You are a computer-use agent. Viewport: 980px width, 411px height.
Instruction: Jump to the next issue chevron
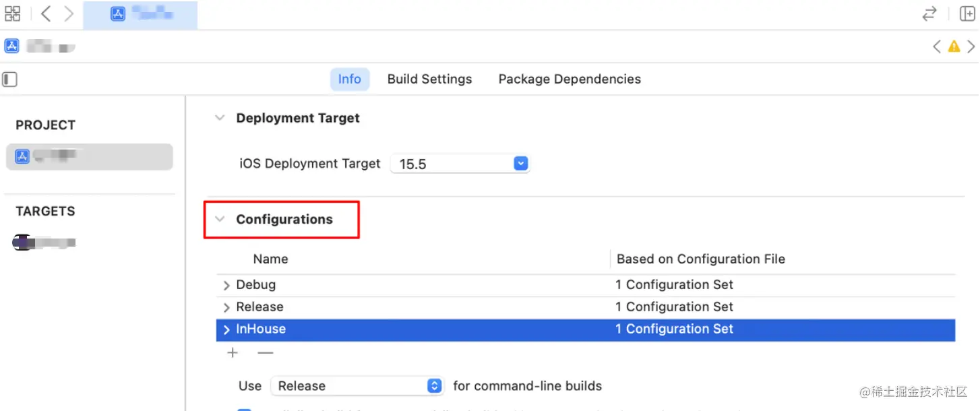pos(971,46)
